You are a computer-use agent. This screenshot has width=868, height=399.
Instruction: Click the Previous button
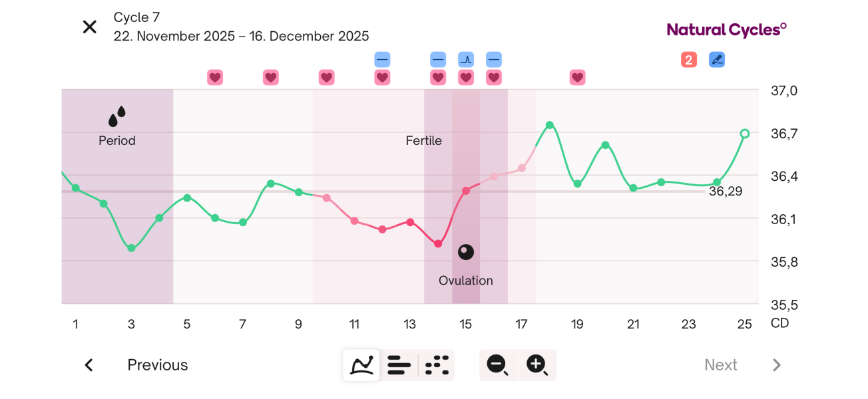coord(157,365)
